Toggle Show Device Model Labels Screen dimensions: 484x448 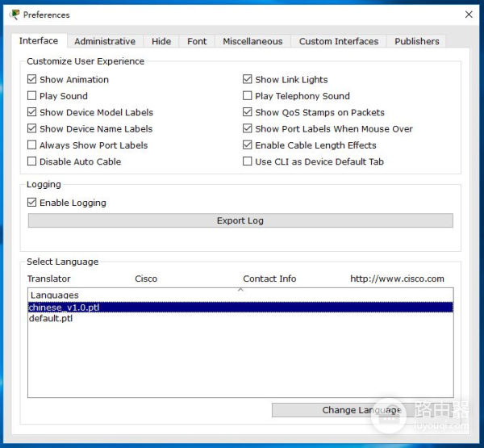click(x=32, y=113)
